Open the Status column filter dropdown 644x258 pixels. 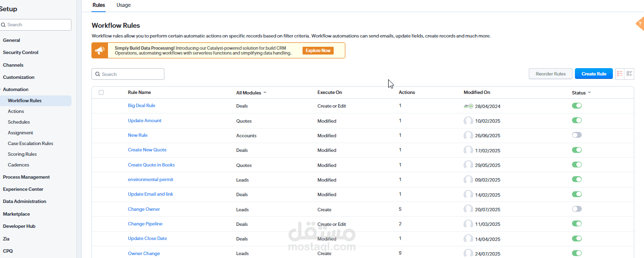pyautogui.click(x=581, y=92)
